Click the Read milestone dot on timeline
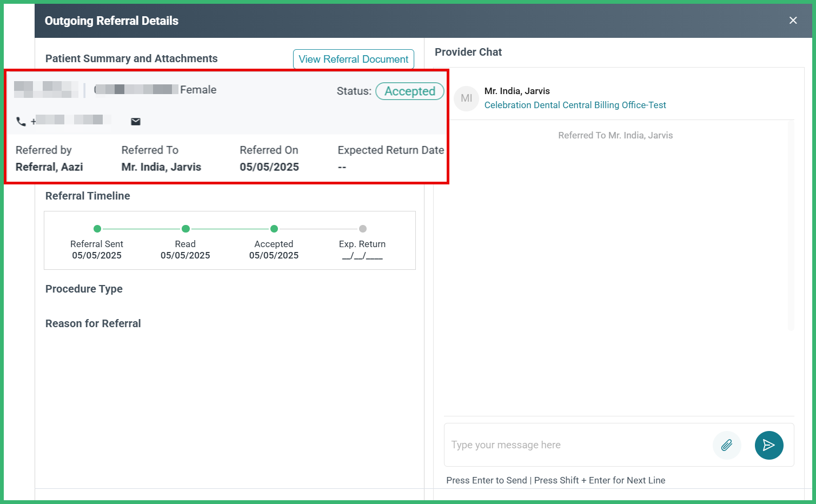This screenshot has width=816, height=504. pos(185,228)
